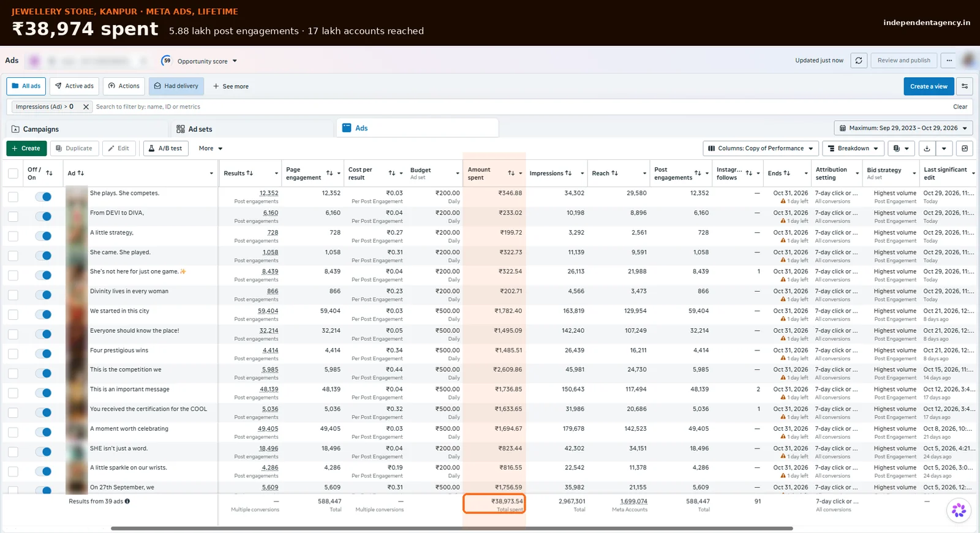Select the Had delivery view
980x533 pixels.
(176, 86)
